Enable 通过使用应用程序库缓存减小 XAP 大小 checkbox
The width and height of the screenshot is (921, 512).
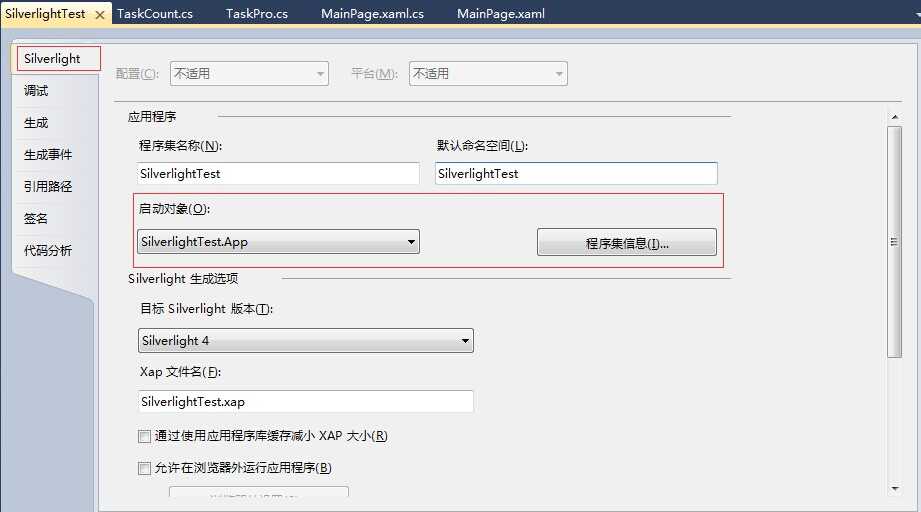[144, 436]
